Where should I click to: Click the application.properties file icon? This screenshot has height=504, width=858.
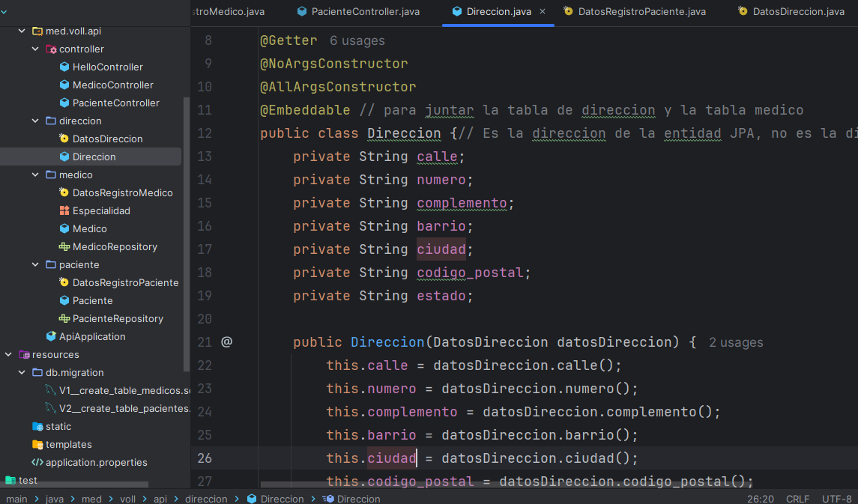click(x=37, y=463)
